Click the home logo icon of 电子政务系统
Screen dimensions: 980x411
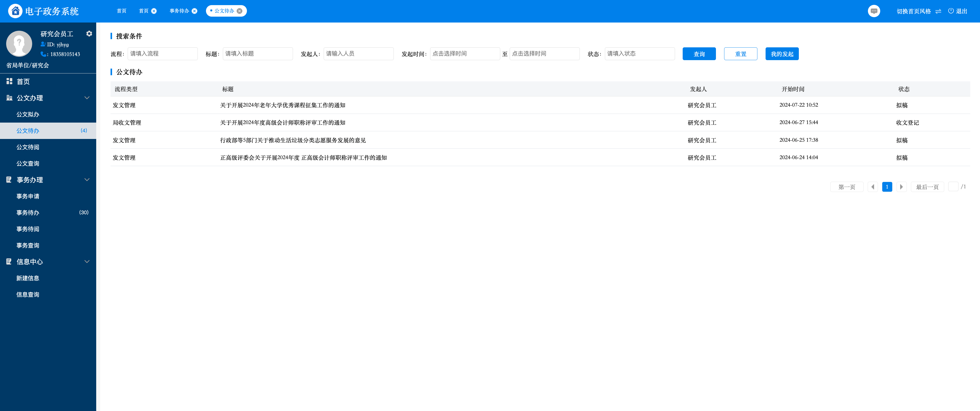(x=15, y=11)
